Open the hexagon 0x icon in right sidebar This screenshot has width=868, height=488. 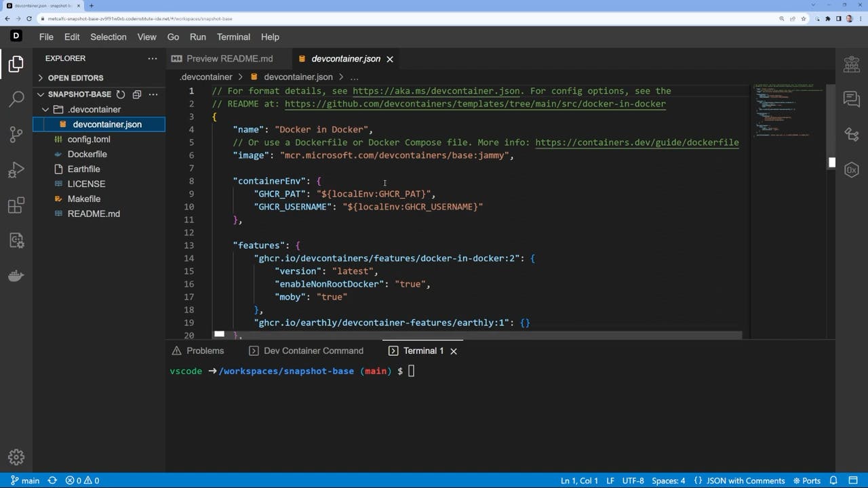point(851,170)
